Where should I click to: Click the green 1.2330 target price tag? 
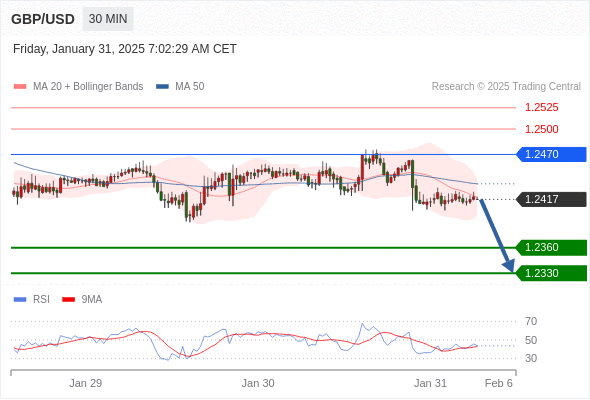(551, 273)
